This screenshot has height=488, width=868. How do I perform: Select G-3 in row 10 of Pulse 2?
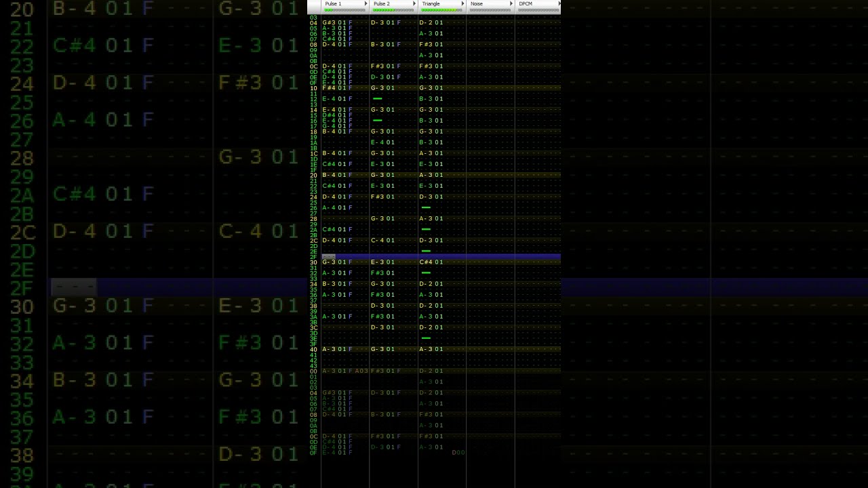click(x=377, y=88)
